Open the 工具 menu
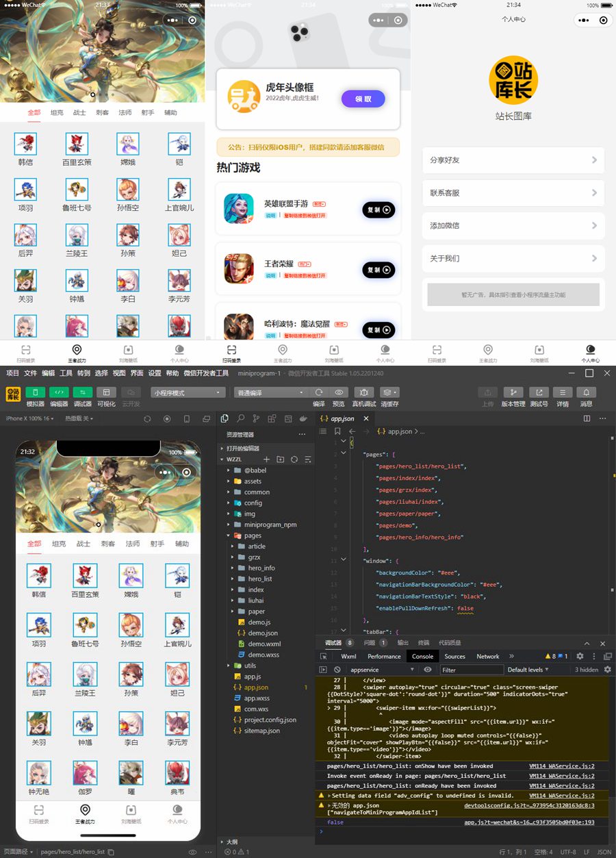Image resolution: width=616 pixels, height=858 pixels. pos(66,373)
